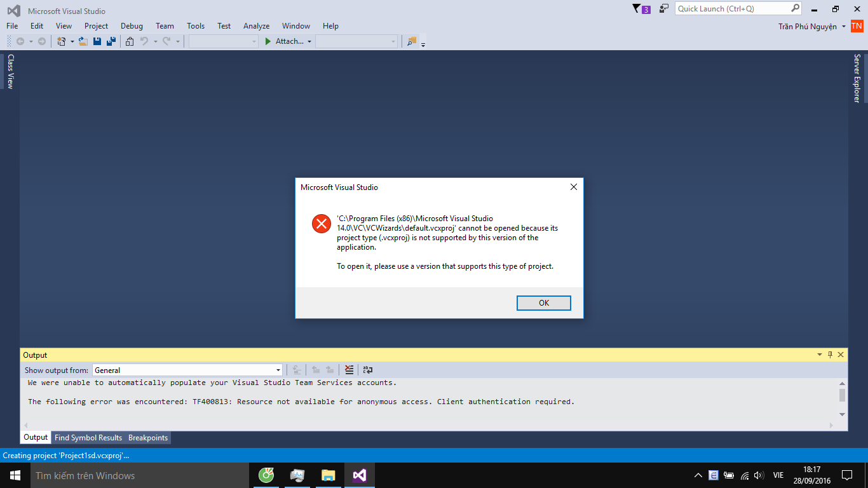
Task: Click the Undo toolbar icon
Action: 144,41
